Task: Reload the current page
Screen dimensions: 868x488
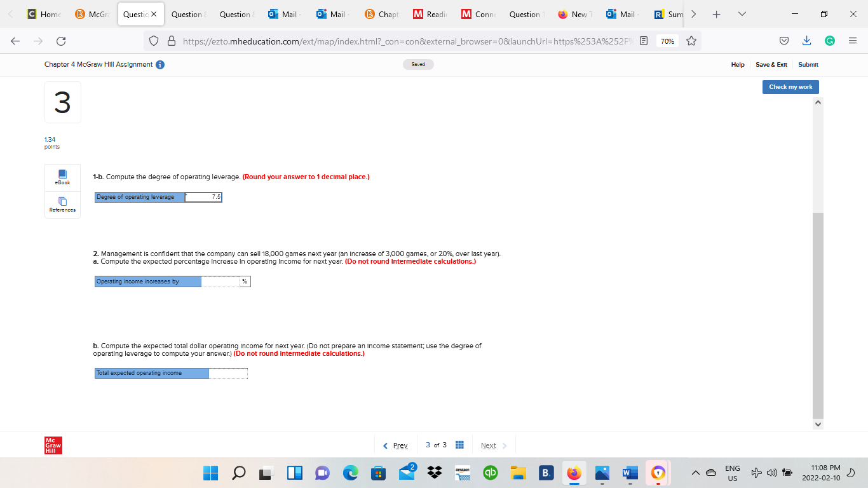Action: point(62,41)
